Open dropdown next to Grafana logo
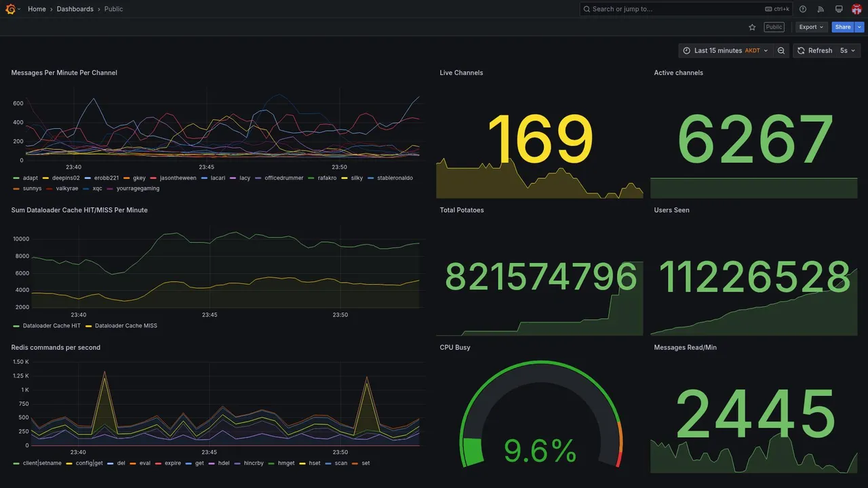868x488 pixels. point(19,9)
